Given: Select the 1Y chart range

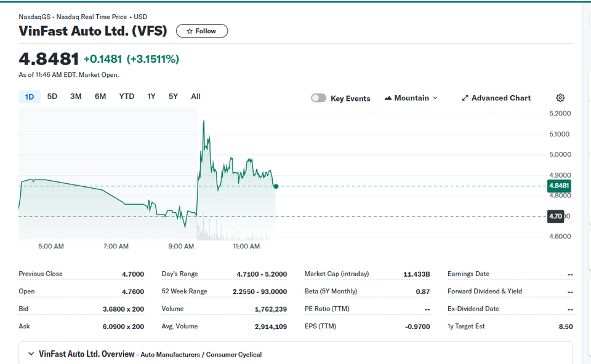Looking at the screenshot, I should coord(151,97).
